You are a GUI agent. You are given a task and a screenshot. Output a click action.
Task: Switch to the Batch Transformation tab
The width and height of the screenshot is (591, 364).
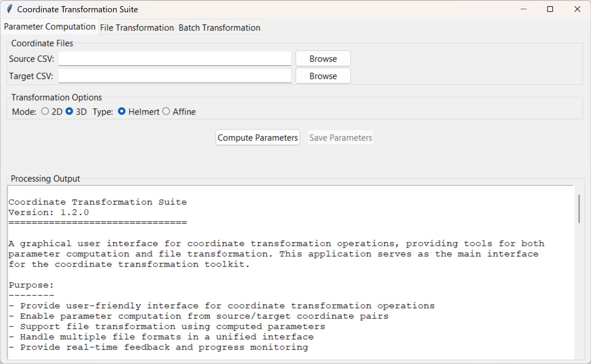(x=219, y=27)
